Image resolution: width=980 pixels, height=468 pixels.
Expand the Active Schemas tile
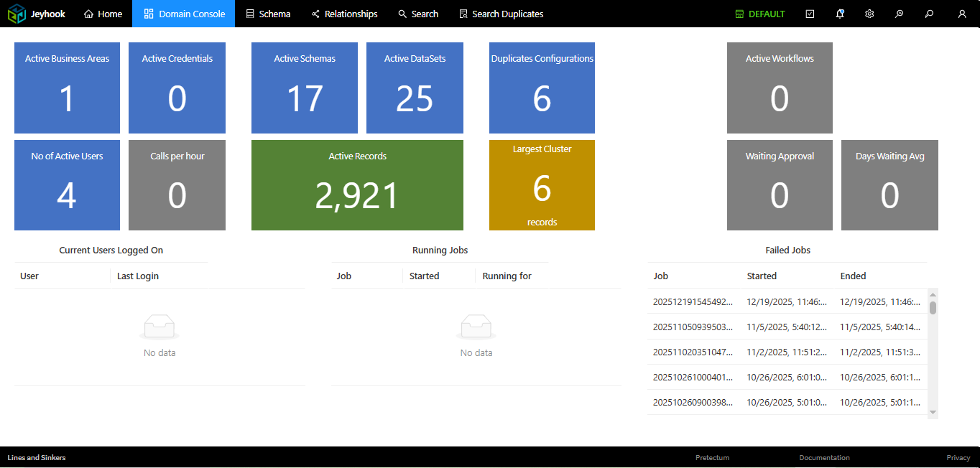[x=304, y=88]
